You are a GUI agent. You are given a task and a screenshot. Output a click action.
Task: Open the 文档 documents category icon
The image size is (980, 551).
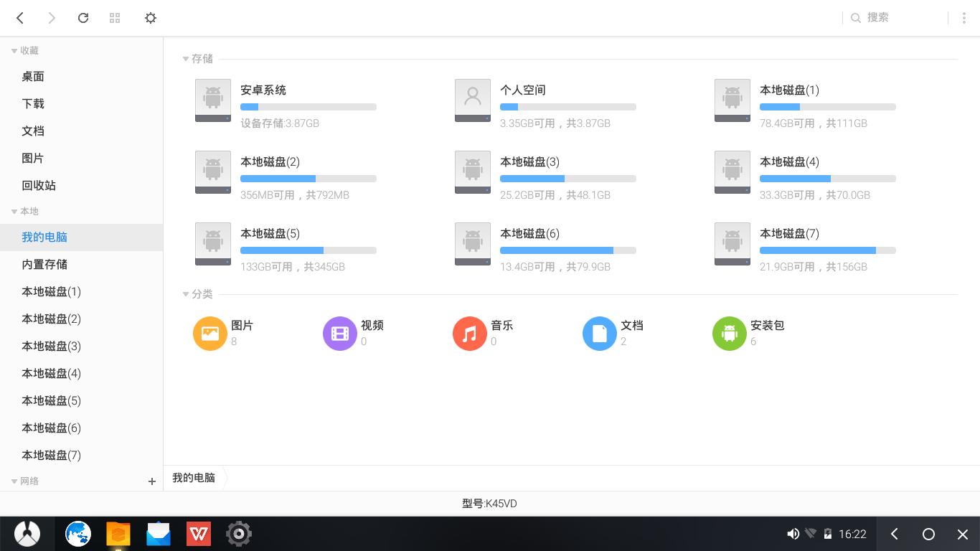tap(600, 334)
